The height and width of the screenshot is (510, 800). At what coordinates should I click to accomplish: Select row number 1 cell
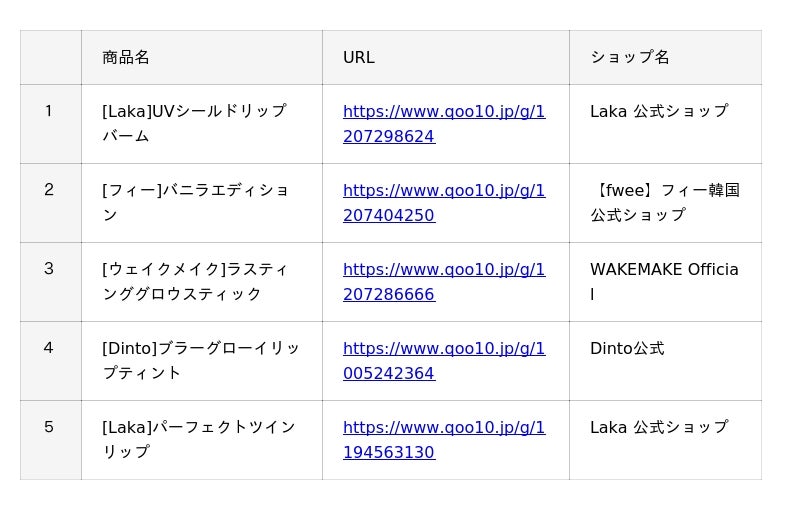coord(51,124)
